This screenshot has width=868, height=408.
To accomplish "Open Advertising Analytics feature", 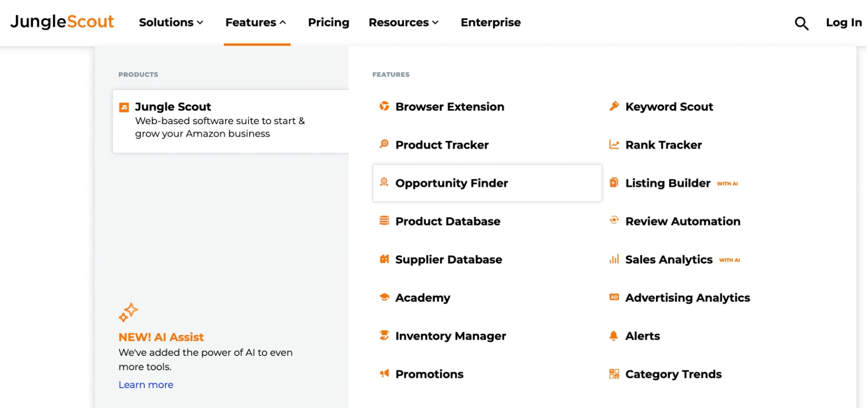I will 687,298.
